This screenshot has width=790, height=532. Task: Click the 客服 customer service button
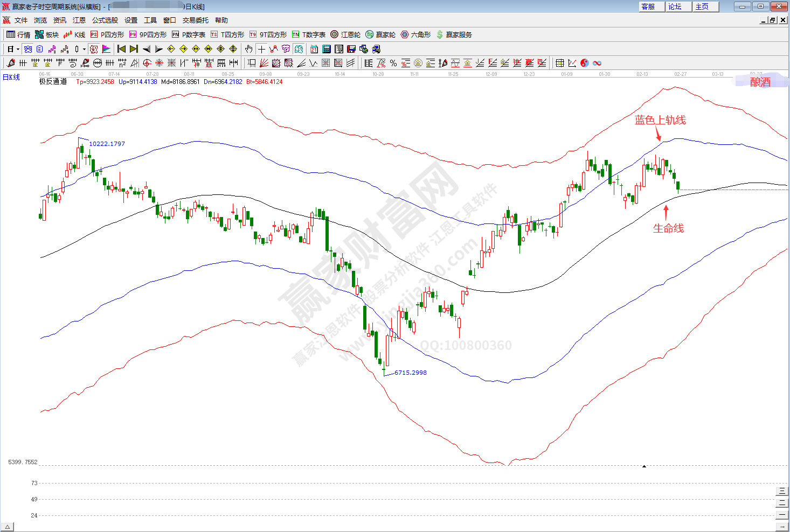click(x=648, y=6)
